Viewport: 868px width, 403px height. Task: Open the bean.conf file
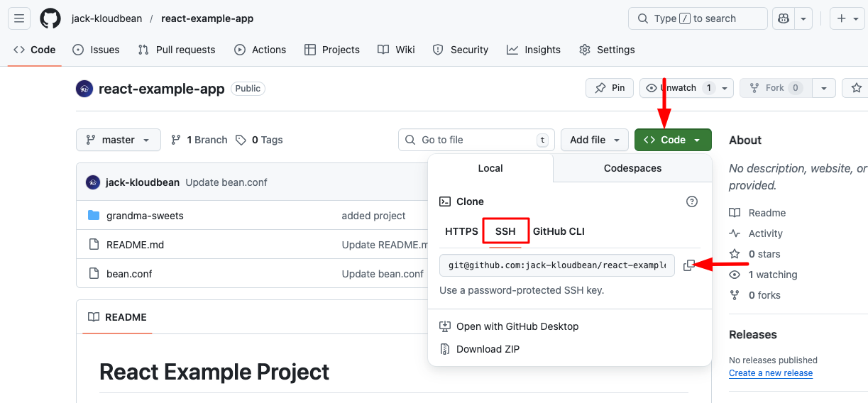(129, 274)
